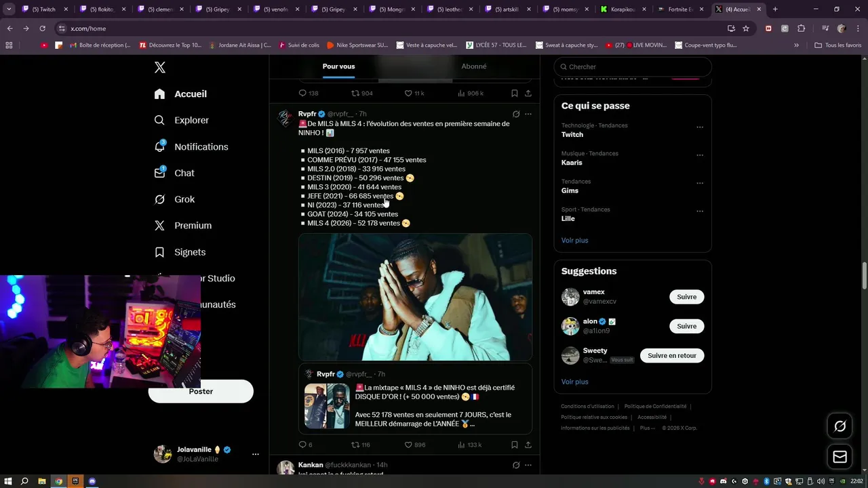Like the Rvpfr post with 896 likes

415,445
